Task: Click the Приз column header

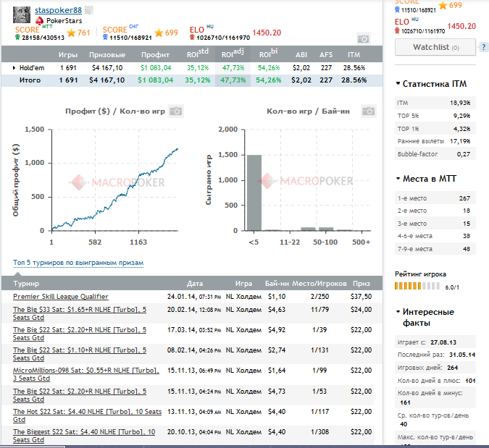Action: [x=361, y=284]
